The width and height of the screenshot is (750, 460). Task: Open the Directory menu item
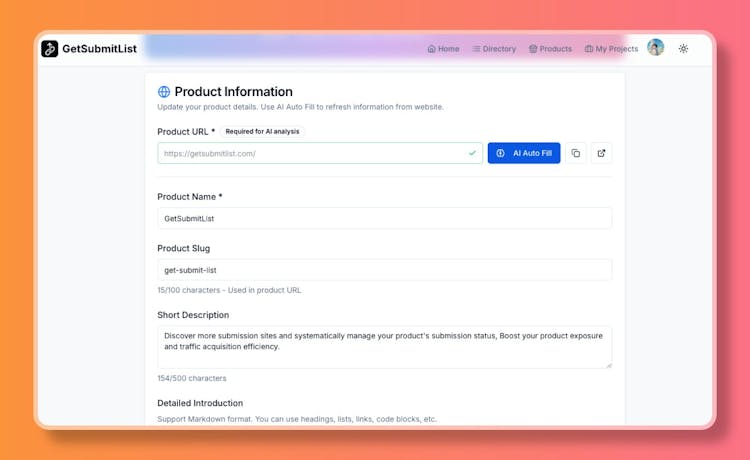(494, 48)
